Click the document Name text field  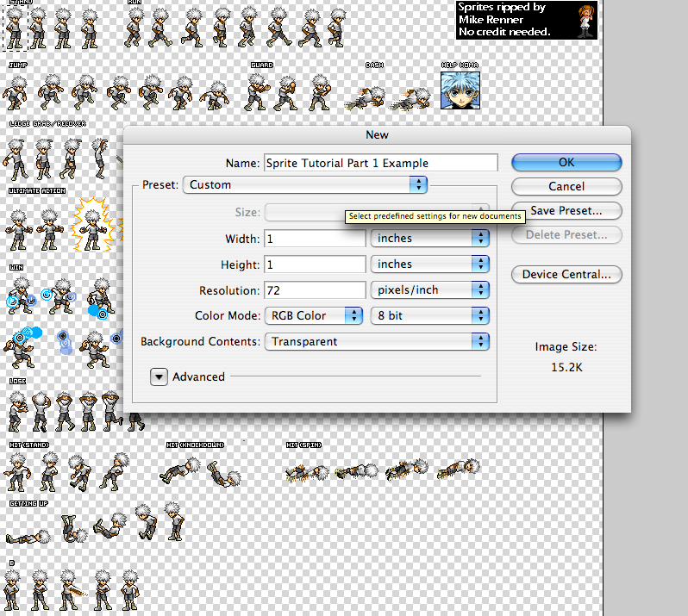click(x=380, y=163)
